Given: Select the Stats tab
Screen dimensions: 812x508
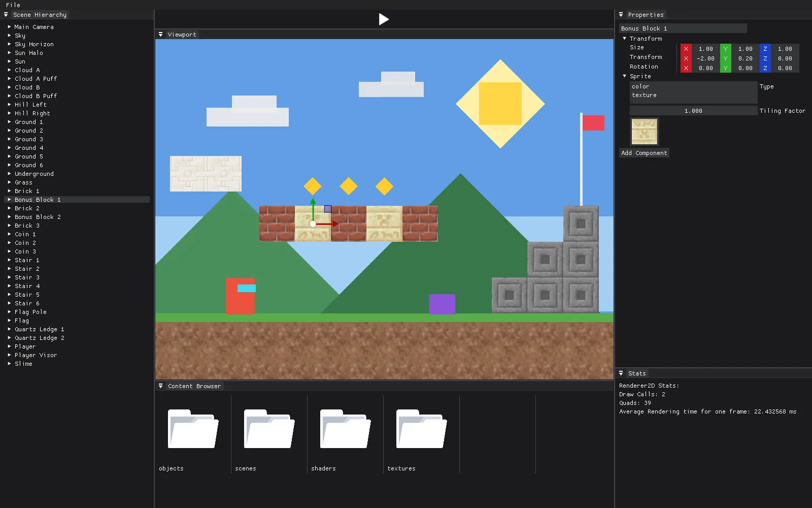Looking at the screenshot, I should coord(637,373).
